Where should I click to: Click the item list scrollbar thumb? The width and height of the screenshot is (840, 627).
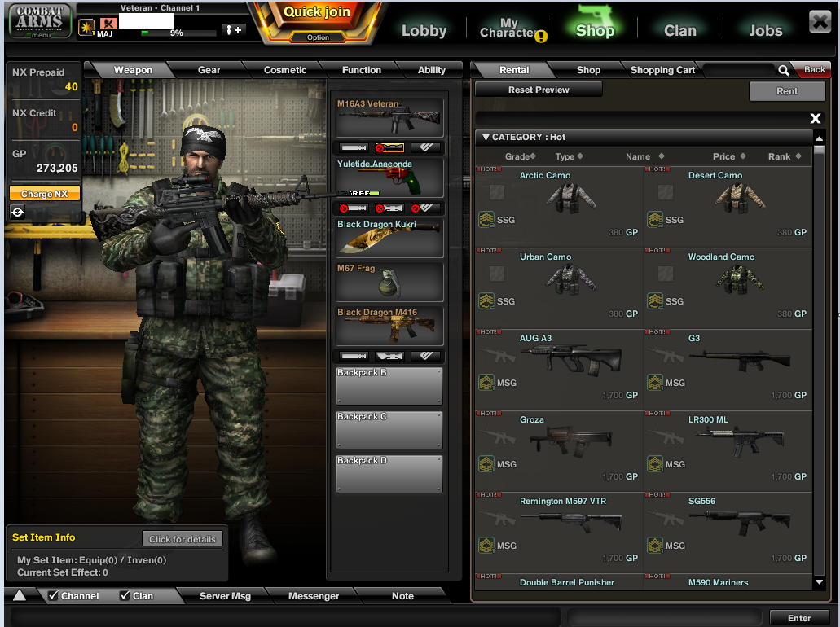(x=819, y=148)
